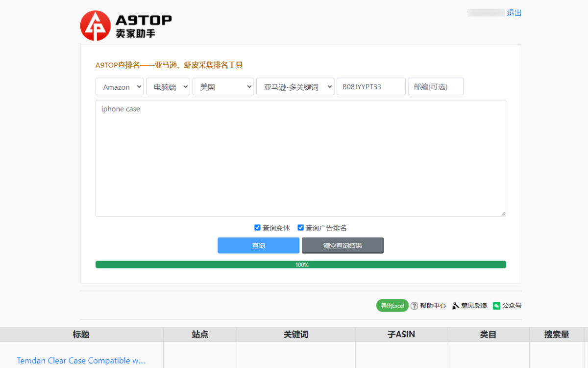Click the 退出 logout link
This screenshot has width=588, height=368.
[514, 13]
